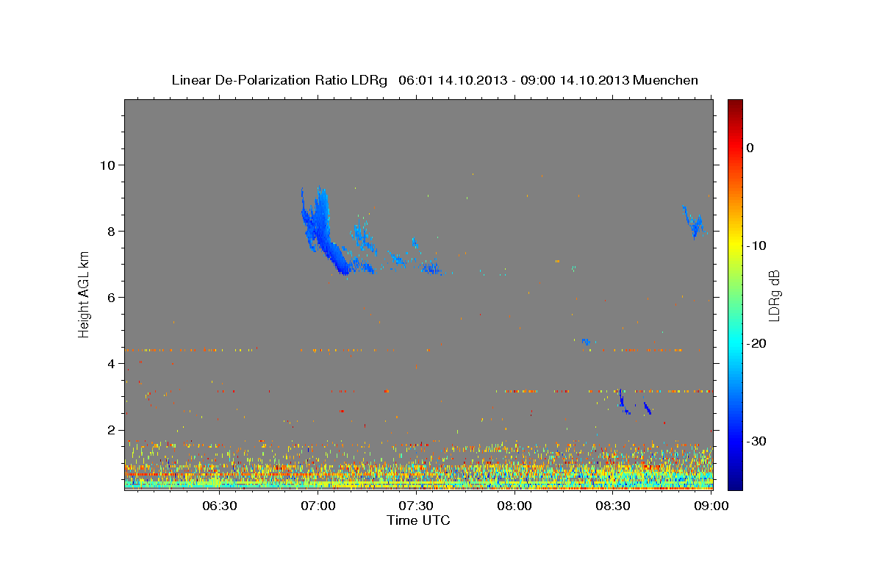
Task: Select the 07:00 time tick label
Action: click(318, 506)
